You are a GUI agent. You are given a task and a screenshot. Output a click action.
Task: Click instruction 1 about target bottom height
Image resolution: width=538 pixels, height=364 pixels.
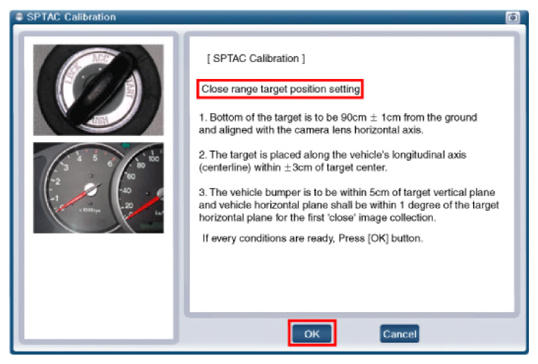(x=338, y=124)
